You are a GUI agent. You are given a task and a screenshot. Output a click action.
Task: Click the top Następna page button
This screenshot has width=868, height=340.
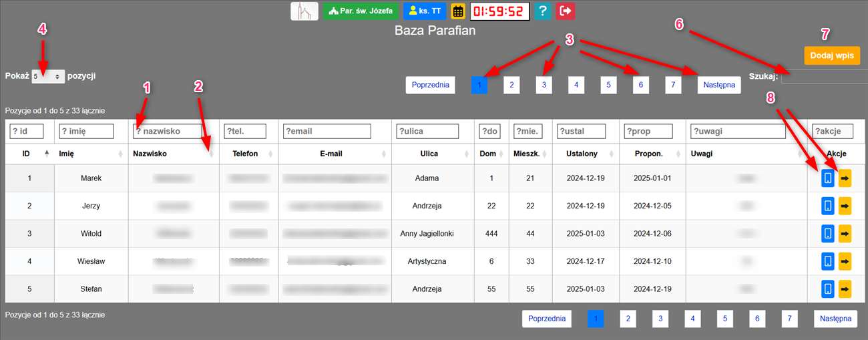tap(718, 85)
